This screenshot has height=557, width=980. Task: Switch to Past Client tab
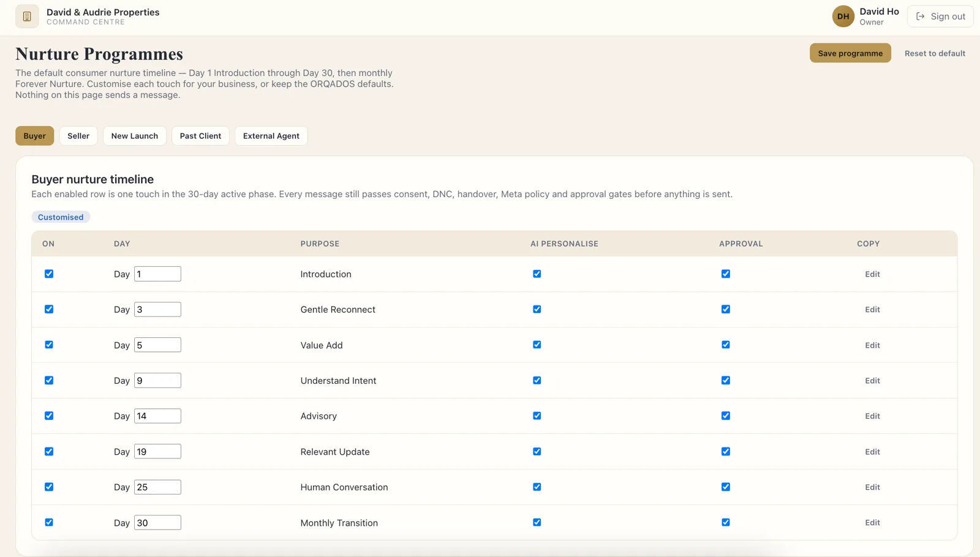[x=200, y=136]
